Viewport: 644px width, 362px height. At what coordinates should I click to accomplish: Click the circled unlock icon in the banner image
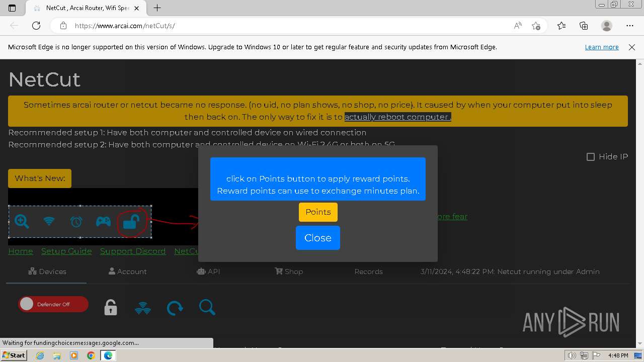tap(130, 221)
